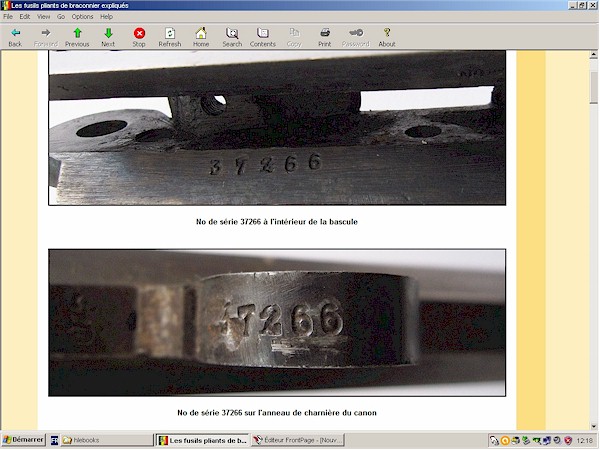Click the quick launch icon beside Démarrer
Viewport: 600px width, 450px height.
click(x=54, y=440)
